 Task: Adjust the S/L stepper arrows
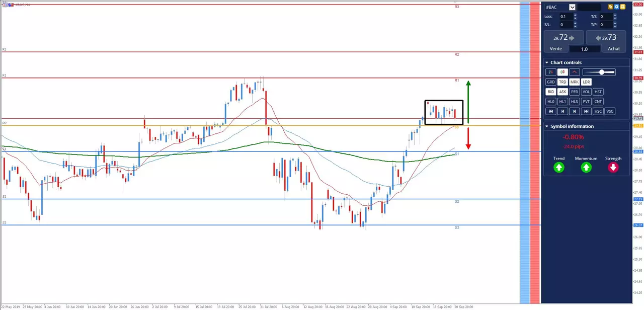[x=575, y=24]
